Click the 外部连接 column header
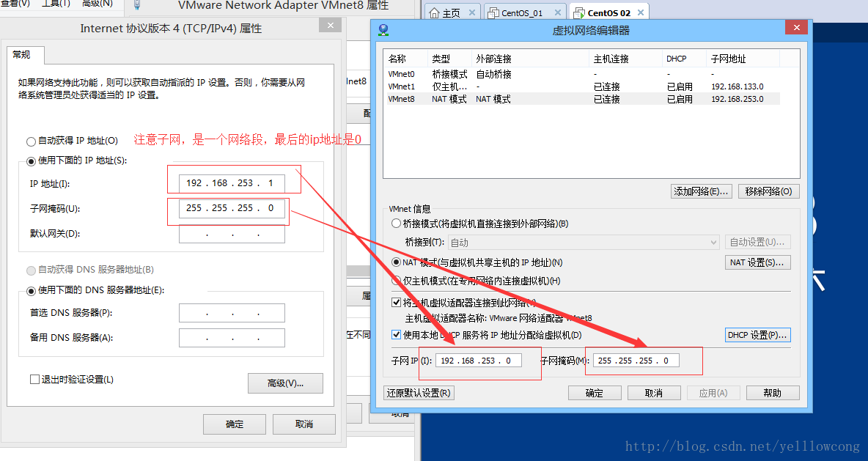This screenshot has width=868, height=461. coord(530,59)
